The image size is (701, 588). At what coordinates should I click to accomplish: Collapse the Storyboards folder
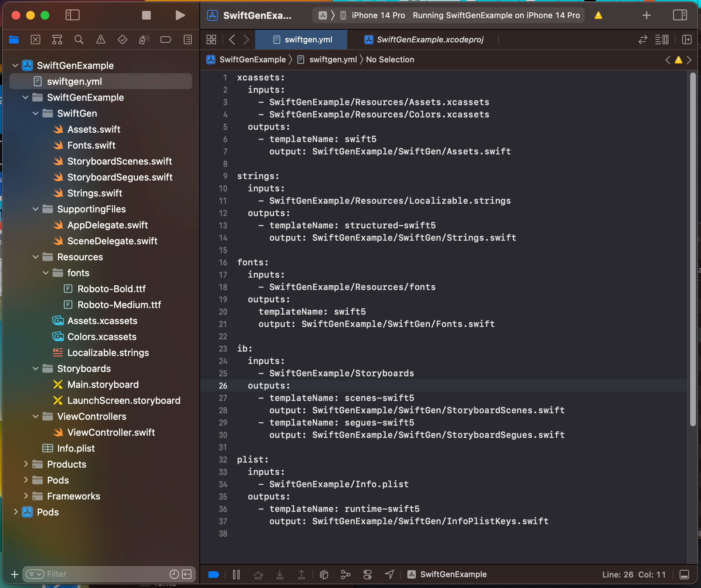pyautogui.click(x=36, y=369)
